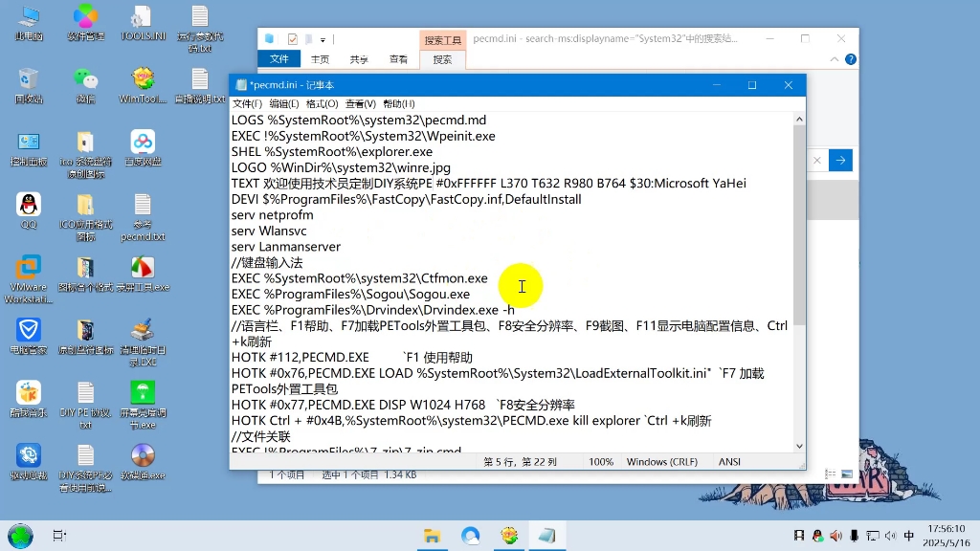Click the Explorer help question-mark button
The image size is (980, 551).
(850, 58)
